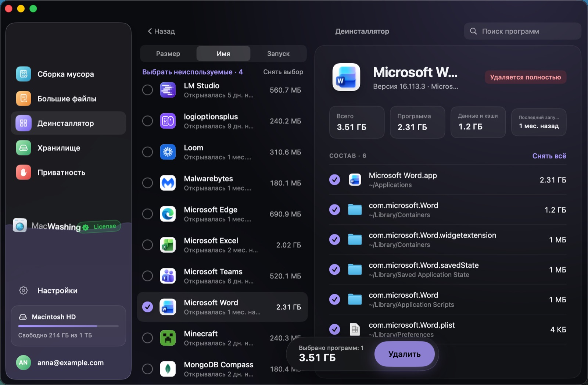Open the Хранилище storage icon

(24, 148)
